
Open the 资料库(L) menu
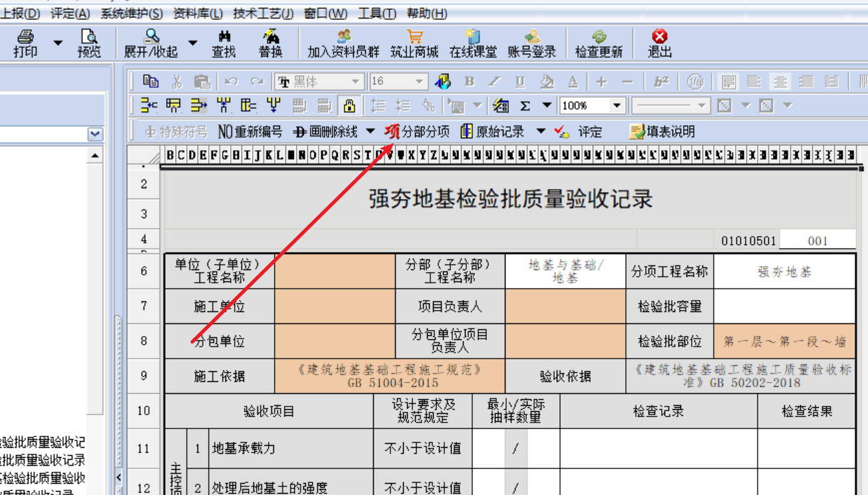198,13
